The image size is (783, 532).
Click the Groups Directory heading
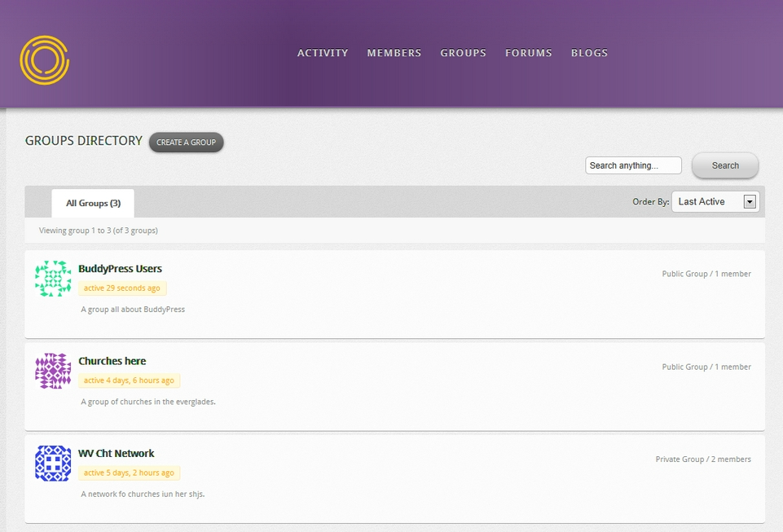tap(84, 141)
